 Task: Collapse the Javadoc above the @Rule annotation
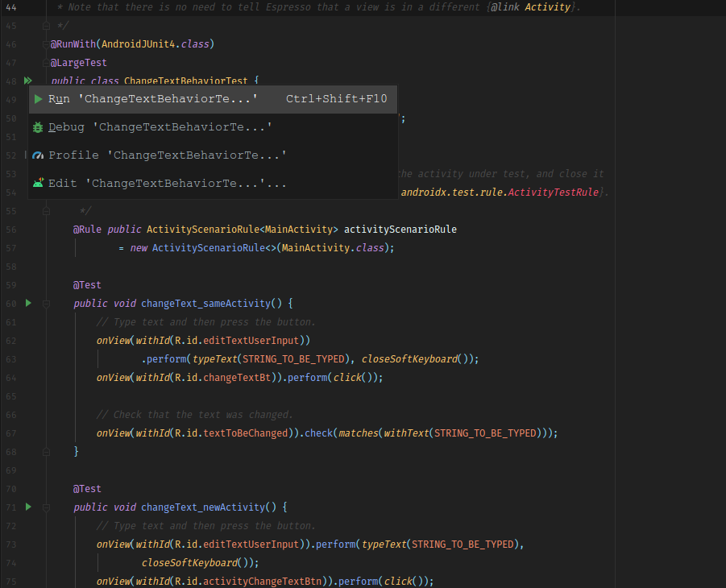pos(46,210)
